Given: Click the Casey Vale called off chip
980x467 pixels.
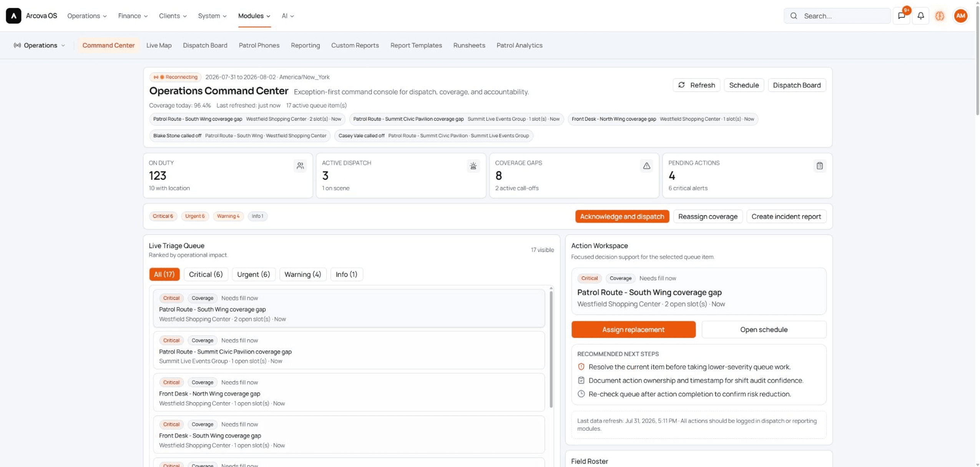Looking at the screenshot, I should point(434,136).
